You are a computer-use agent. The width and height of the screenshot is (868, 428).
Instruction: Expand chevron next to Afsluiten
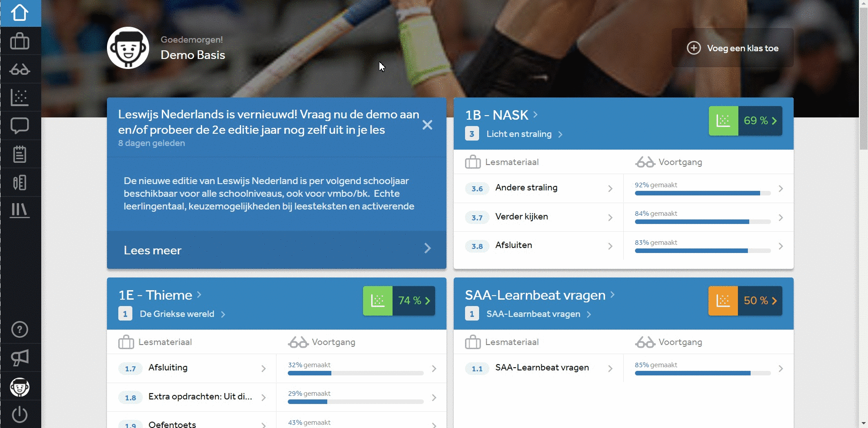click(610, 246)
